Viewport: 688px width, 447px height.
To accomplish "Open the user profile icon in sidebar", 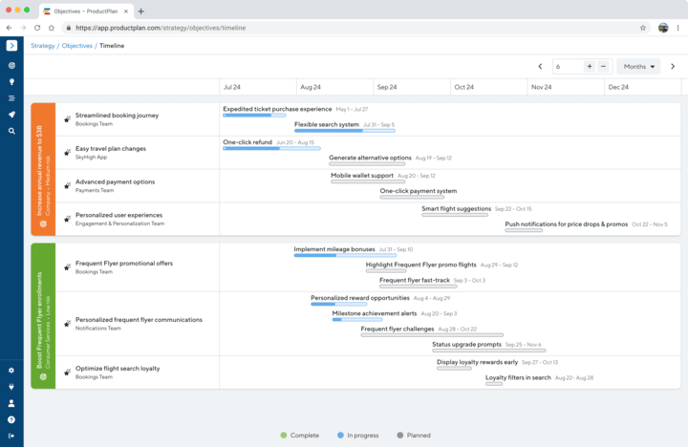I will 11,403.
